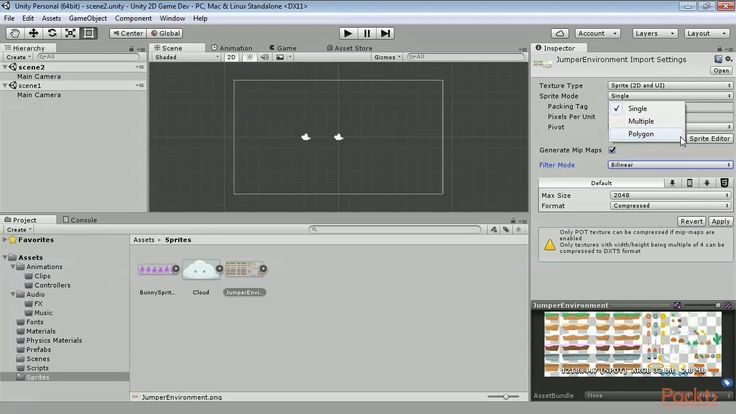This screenshot has width=736, height=414.
Task: Open Filter Mode dropdown
Action: [x=670, y=165]
